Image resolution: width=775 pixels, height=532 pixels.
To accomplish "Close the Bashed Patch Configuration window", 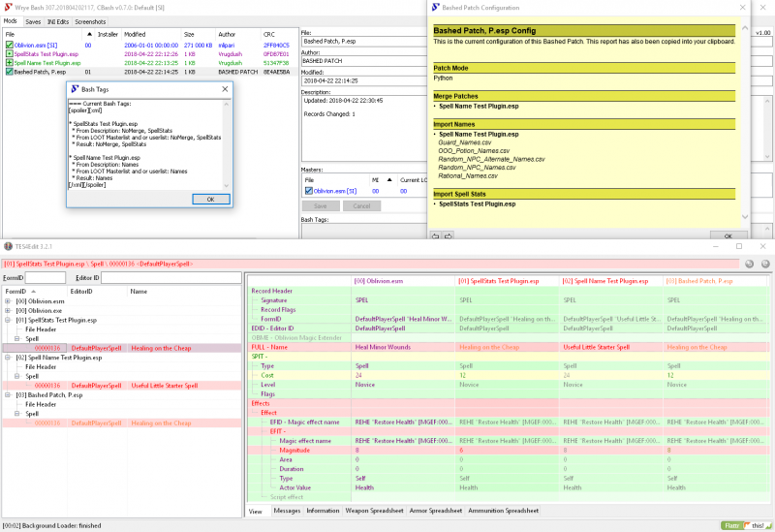I will pos(742,8).
